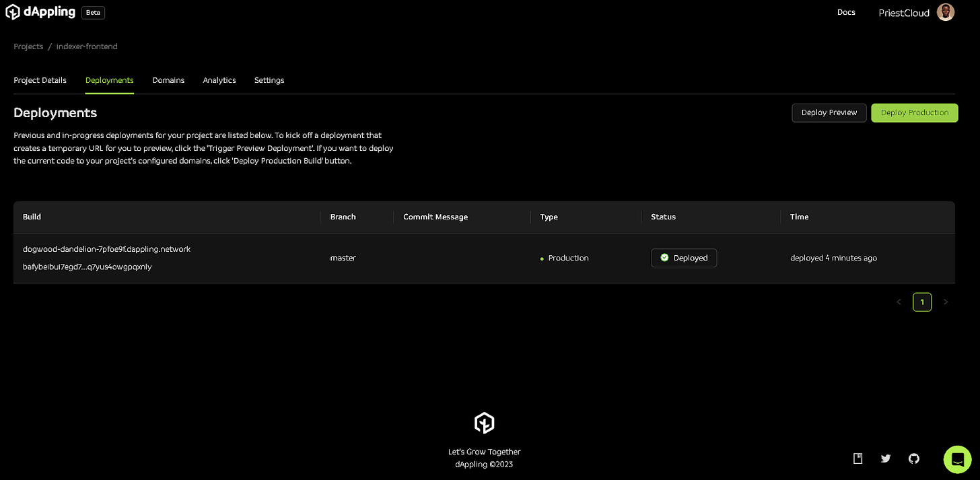
Task: Click the Docs link in the header
Action: click(x=846, y=12)
